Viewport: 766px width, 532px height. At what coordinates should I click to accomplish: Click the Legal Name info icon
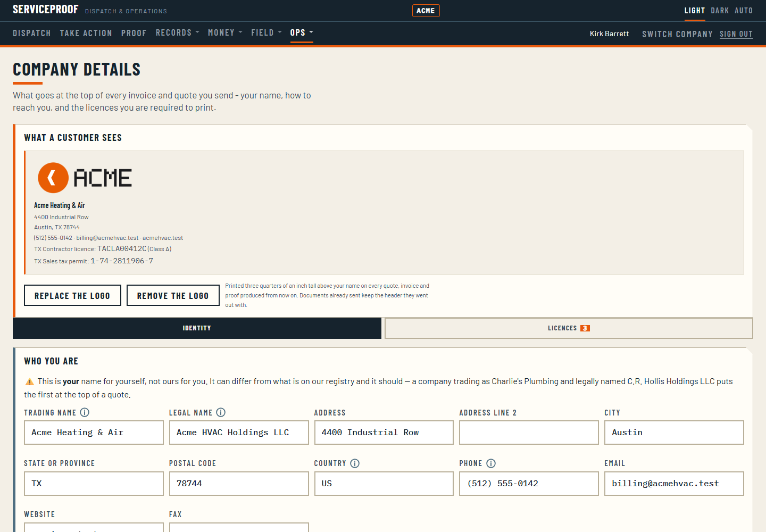[x=221, y=412]
